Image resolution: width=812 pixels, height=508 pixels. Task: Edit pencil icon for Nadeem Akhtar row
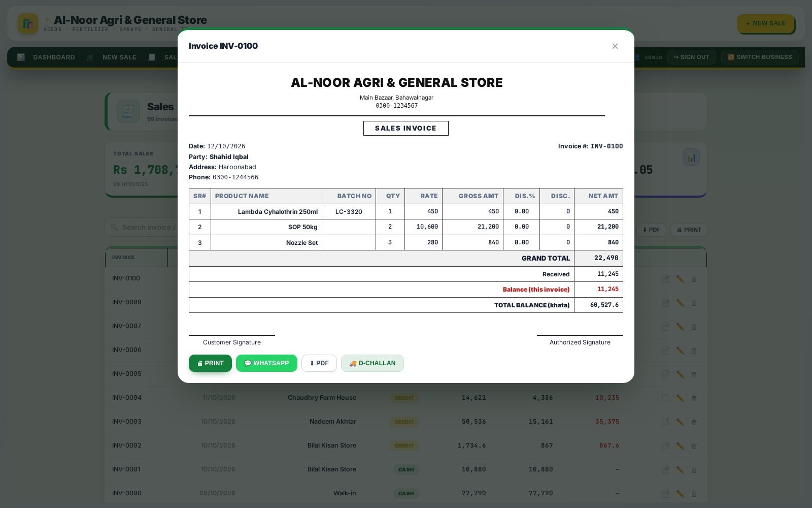tap(680, 422)
